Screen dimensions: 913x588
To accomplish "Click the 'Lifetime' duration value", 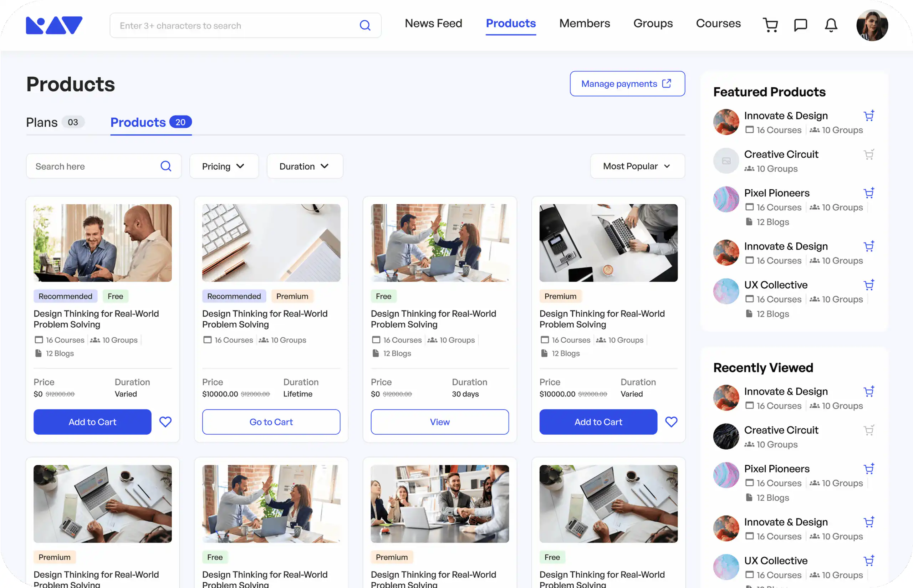I will 297,394.
